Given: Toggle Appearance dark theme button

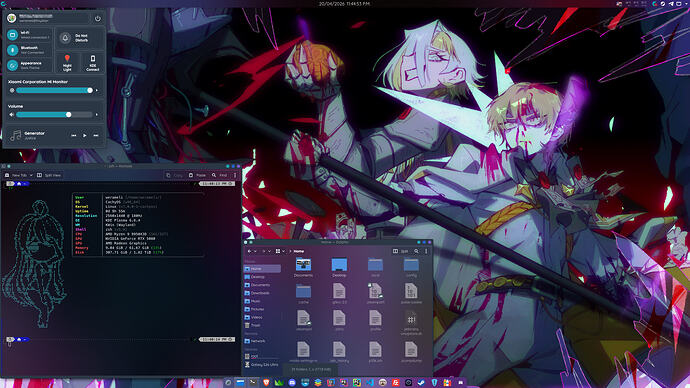Looking at the screenshot, I should 12,65.
